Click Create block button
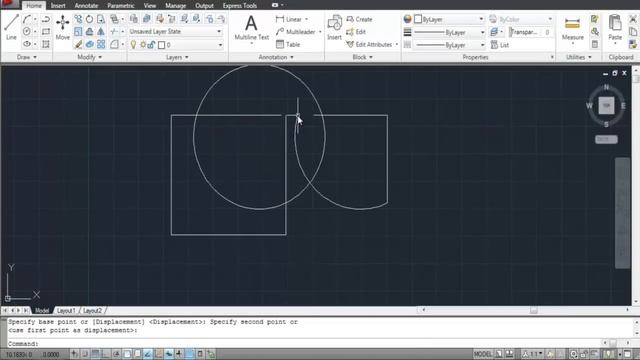 (x=359, y=19)
